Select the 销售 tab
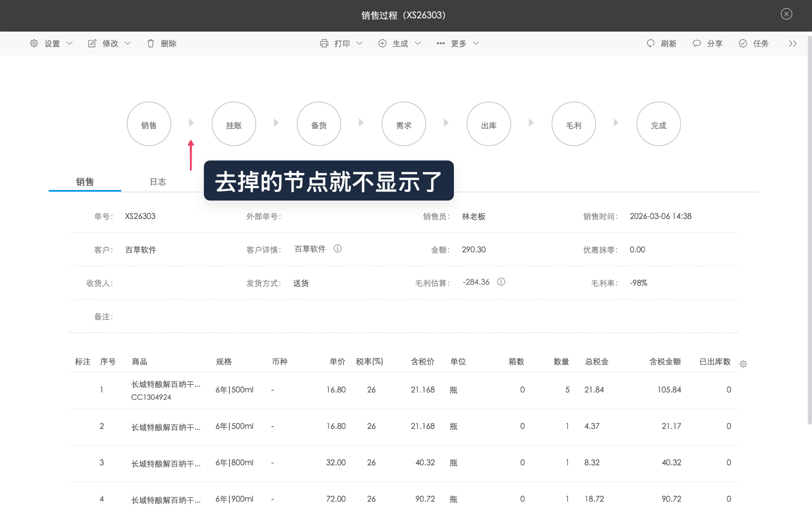 [x=84, y=182]
